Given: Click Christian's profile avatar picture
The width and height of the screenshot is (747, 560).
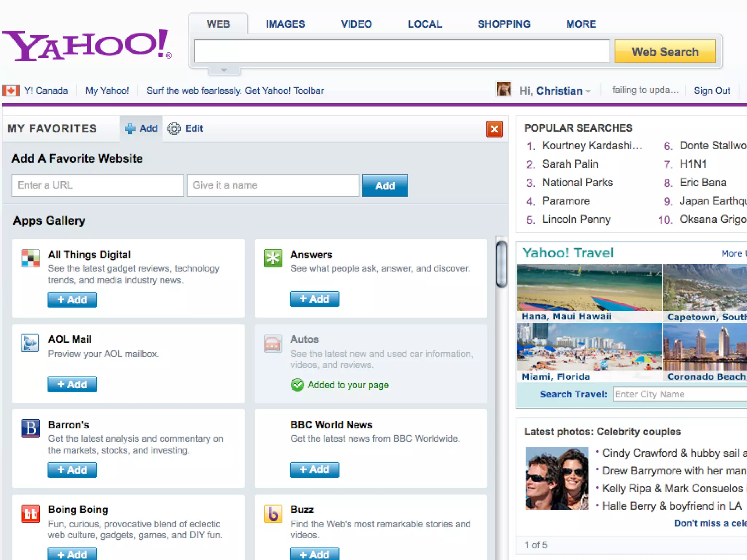Looking at the screenshot, I should coord(504,89).
